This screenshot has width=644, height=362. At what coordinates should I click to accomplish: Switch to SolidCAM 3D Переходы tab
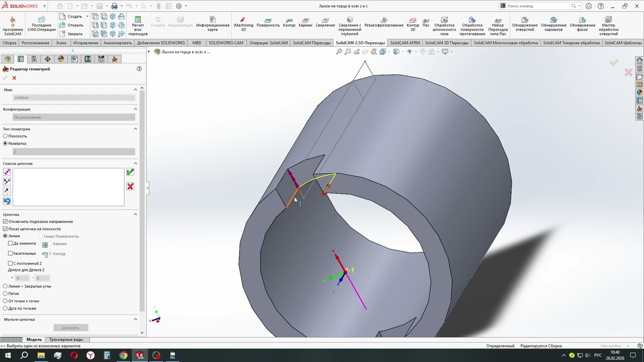pyautogui.click(x=446, y=43)
